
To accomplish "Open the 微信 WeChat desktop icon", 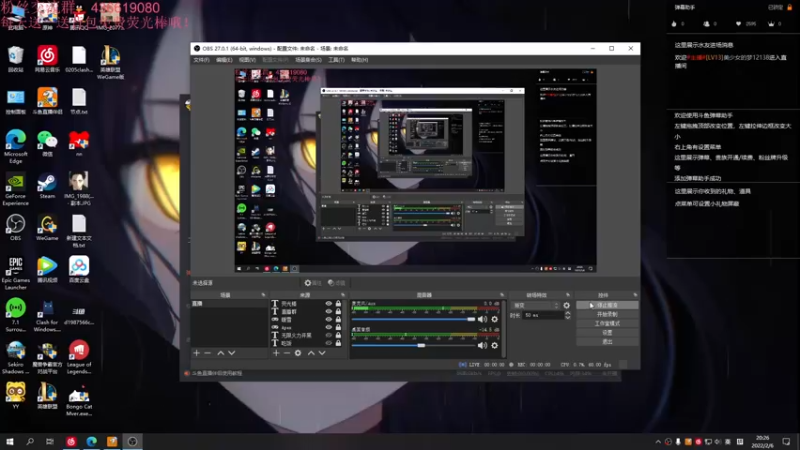I will pos(47,144).
